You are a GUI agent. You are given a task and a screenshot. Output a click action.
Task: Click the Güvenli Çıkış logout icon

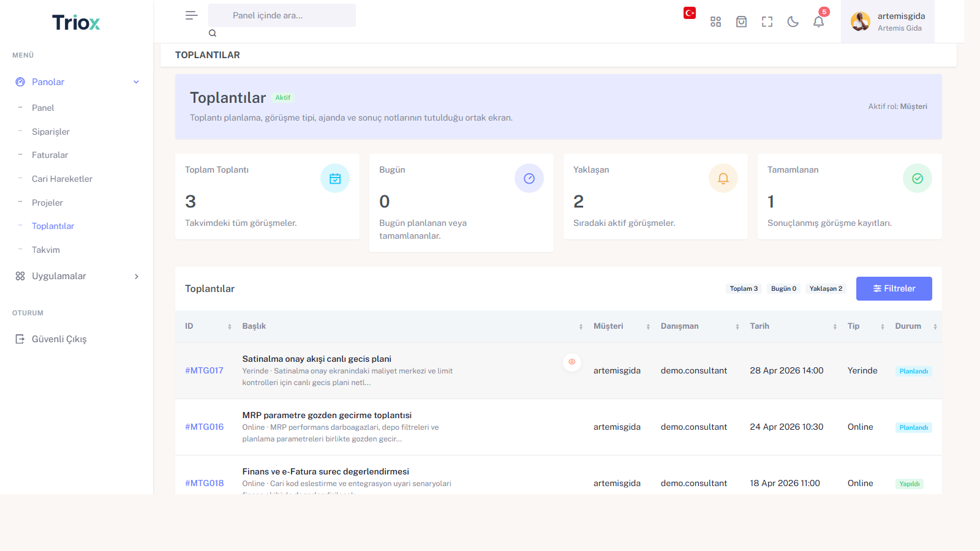click(20, 339)
